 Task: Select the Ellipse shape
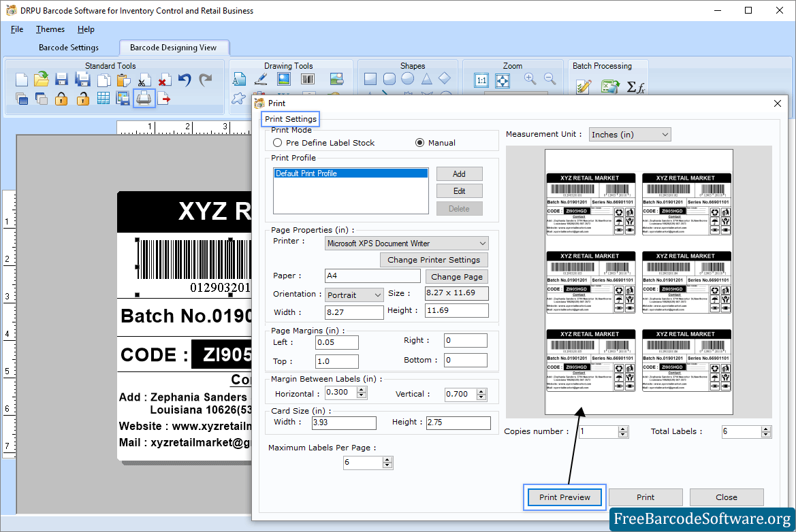coord(408,79)
